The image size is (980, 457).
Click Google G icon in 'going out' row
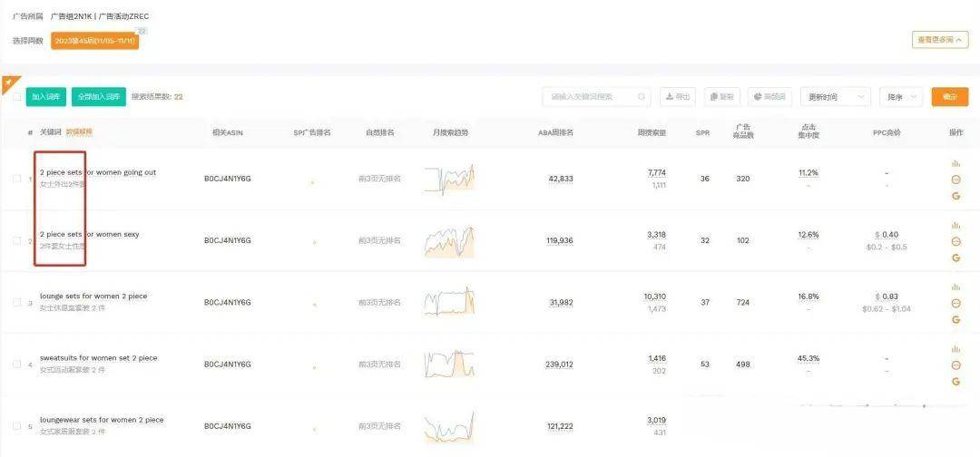click(x=955, y=196)
